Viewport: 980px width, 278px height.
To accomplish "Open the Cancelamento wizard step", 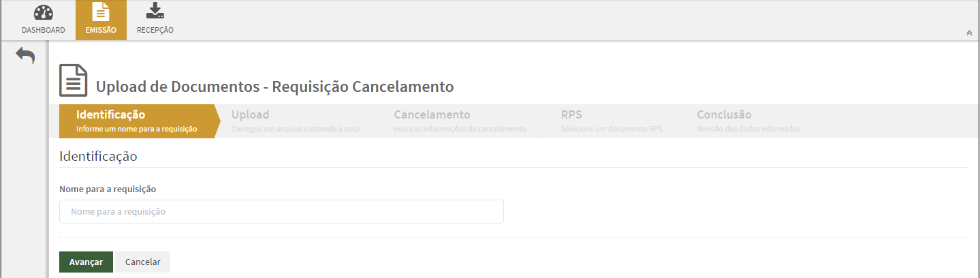I will pos(460,121).
